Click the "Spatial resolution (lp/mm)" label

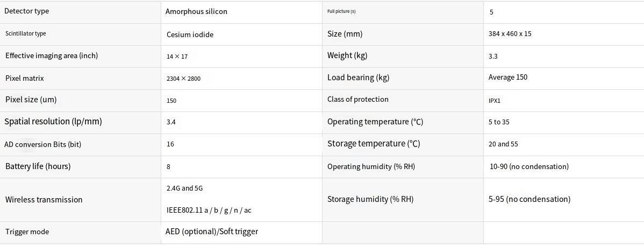click(53, 122)
